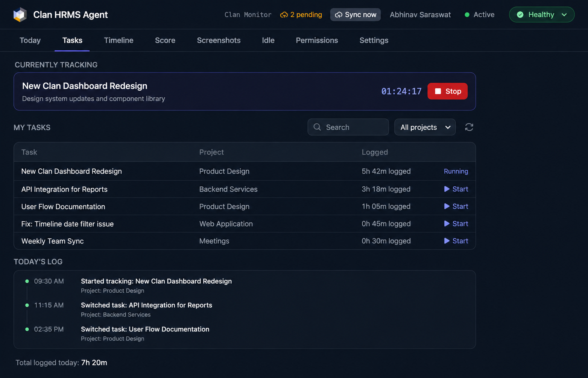Click the 0h 45m logged value

pyautogui.click(x=386, y=224)
